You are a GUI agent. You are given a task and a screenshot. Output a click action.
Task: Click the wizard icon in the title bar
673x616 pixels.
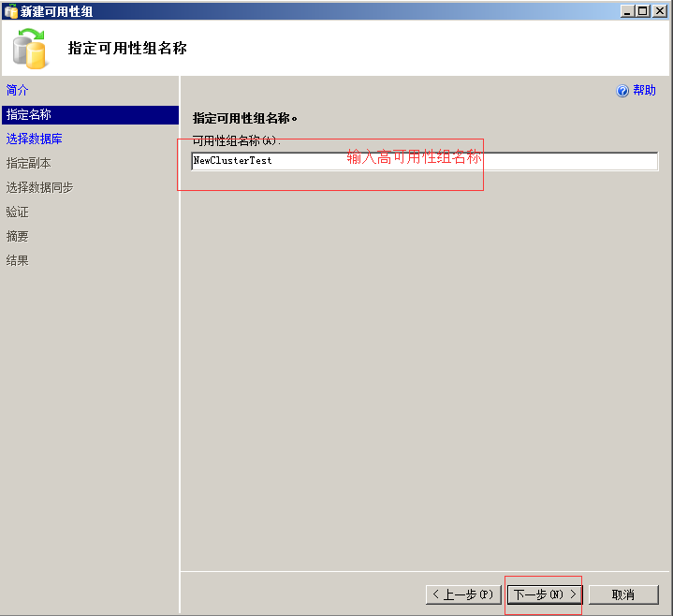coord(10,11)
